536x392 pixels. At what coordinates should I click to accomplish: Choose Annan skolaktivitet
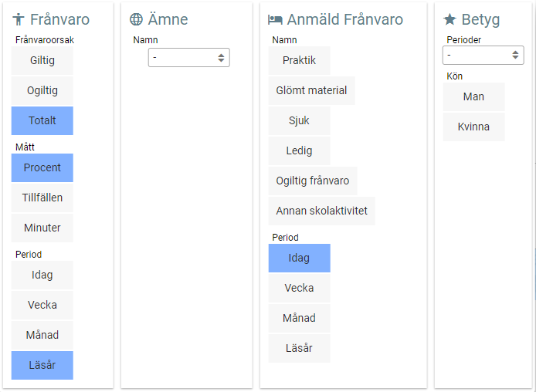pos(321,211)
